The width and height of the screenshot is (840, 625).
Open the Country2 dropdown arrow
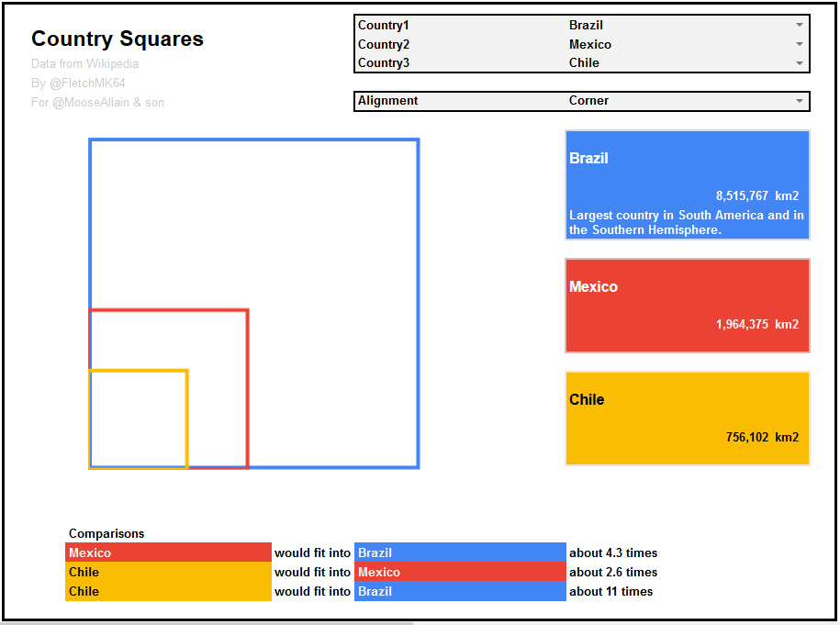coord(799,44)
